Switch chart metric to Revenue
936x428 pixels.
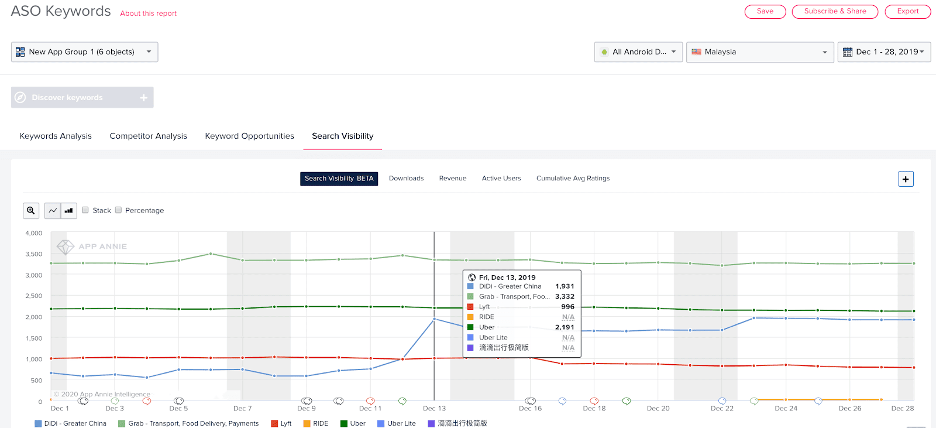point(452,178)
